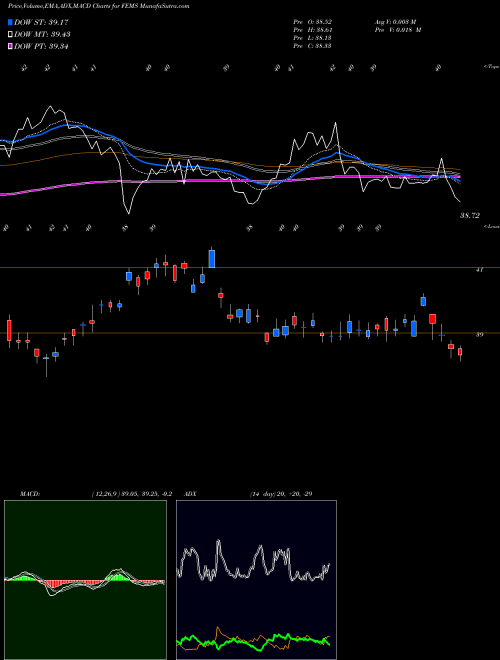Click the 'Pre V: 0.018 M' volume text
Image resolution: width=500 pixels, height=660 pixels.
pos(398,30)
